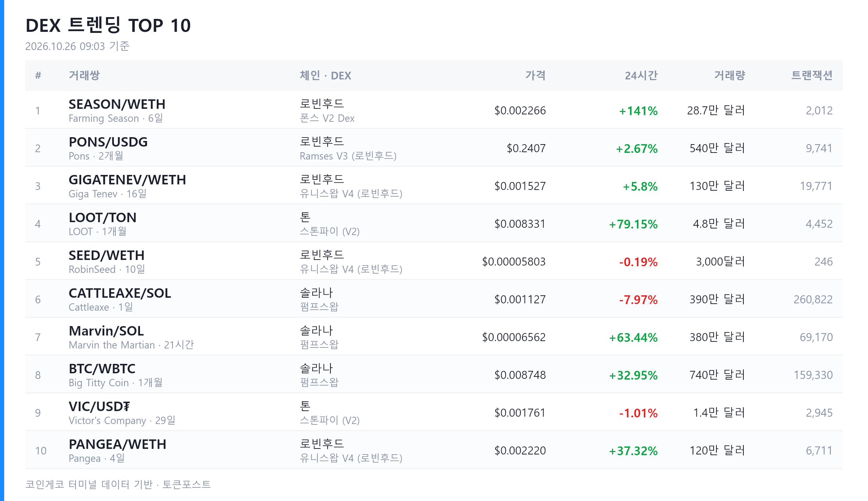Click the SEASON/WETH pair name
868x501 pixels.
(117, 104)
